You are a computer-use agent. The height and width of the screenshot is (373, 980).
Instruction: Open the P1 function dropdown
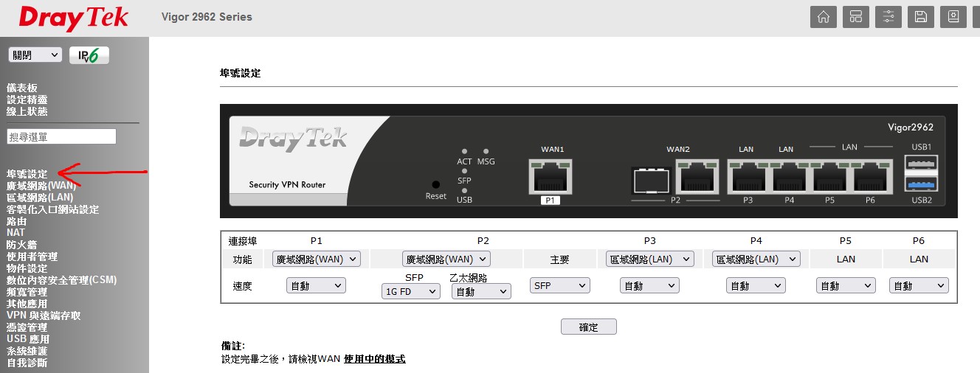[316, 259]
